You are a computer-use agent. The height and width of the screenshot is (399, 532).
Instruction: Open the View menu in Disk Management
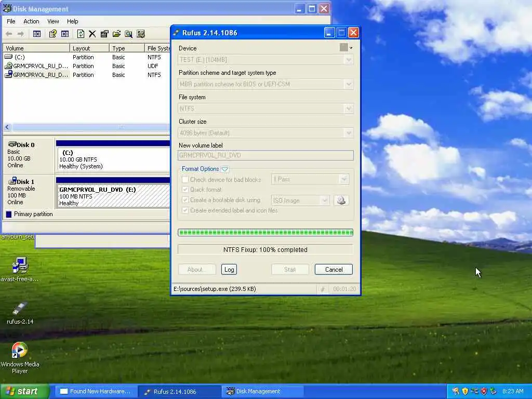click(53, 21)
